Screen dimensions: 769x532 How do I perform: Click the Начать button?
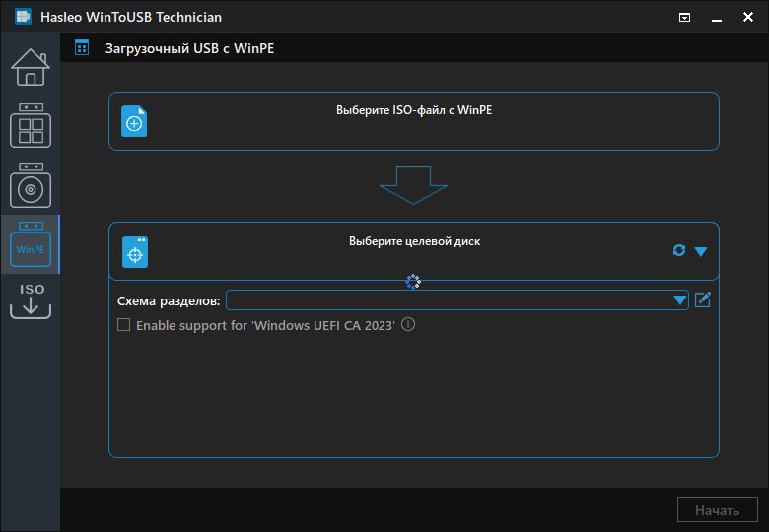[717, 510]
